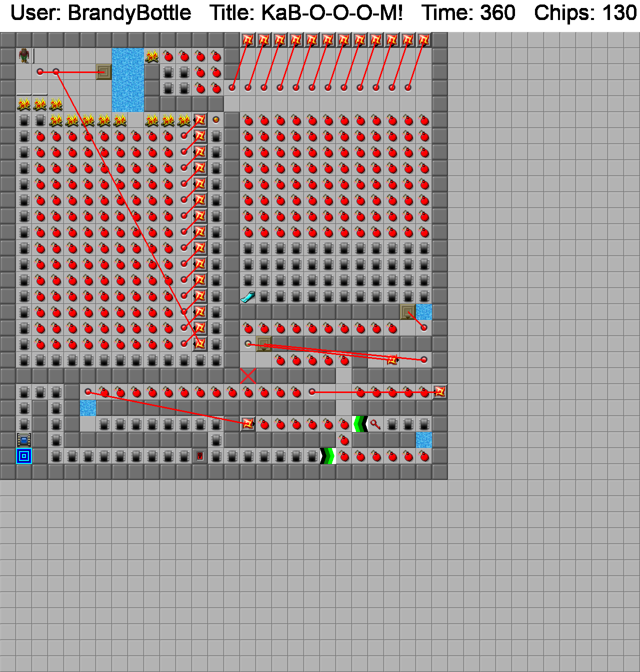
Task: Click the red button wired to the far-right clone machine
Action: click(x=312, y=392)
